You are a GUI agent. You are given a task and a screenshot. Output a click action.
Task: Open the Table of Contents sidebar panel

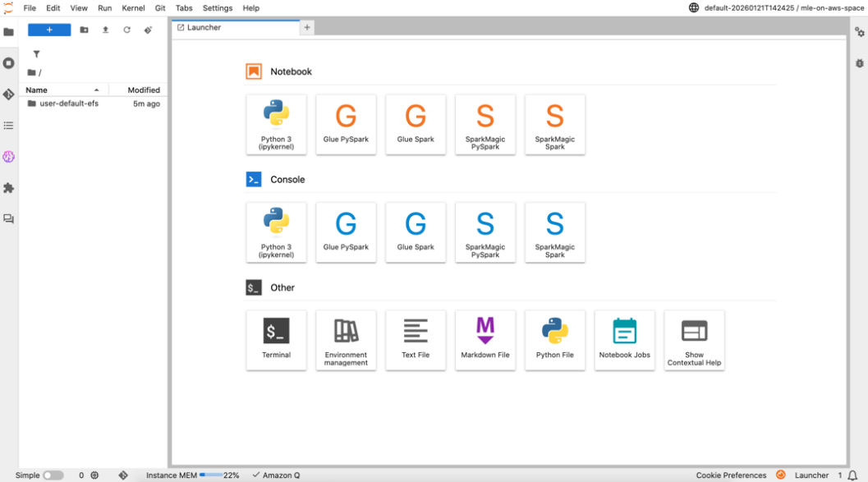point(8,126)
